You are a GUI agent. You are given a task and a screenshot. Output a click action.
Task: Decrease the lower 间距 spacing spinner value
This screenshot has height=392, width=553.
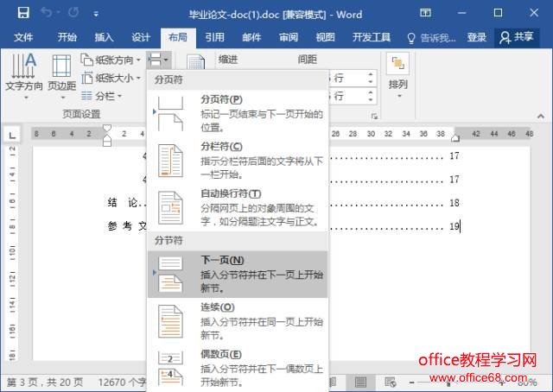click(371, 99)
